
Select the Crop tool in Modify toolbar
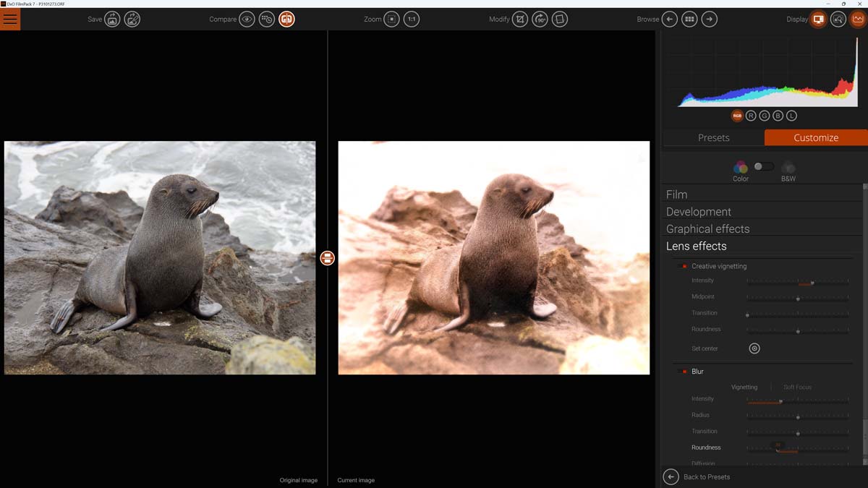(x=519, y=19)
